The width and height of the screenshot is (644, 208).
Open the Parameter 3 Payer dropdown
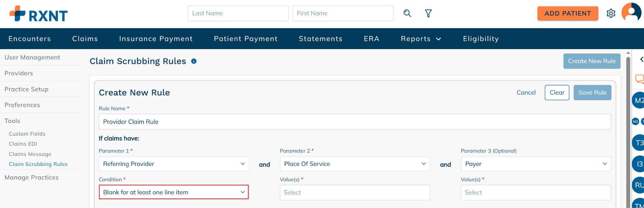[x=536, y=164]
